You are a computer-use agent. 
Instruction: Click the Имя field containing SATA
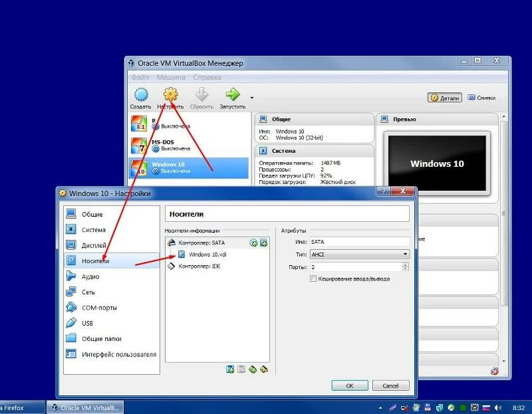[359, 242]
